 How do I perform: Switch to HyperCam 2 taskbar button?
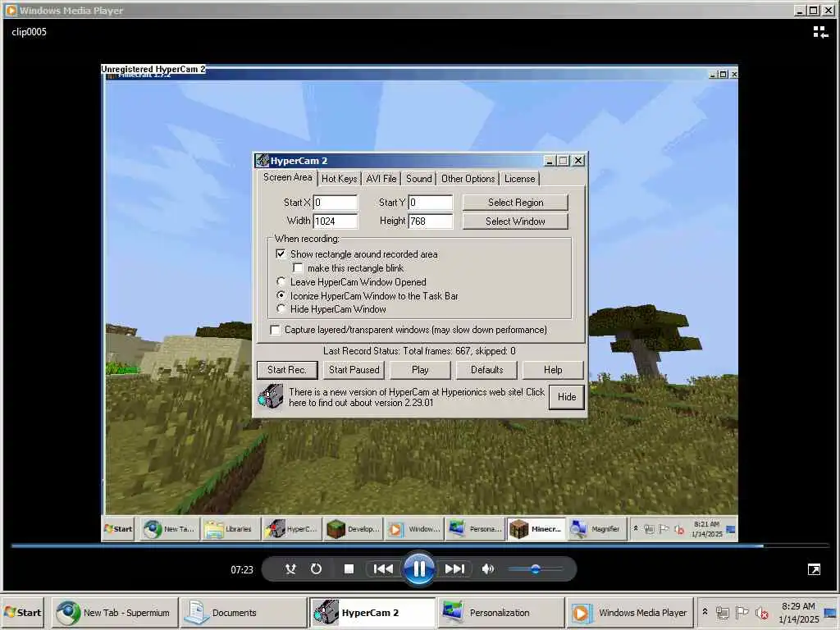(x=372, y=612)
